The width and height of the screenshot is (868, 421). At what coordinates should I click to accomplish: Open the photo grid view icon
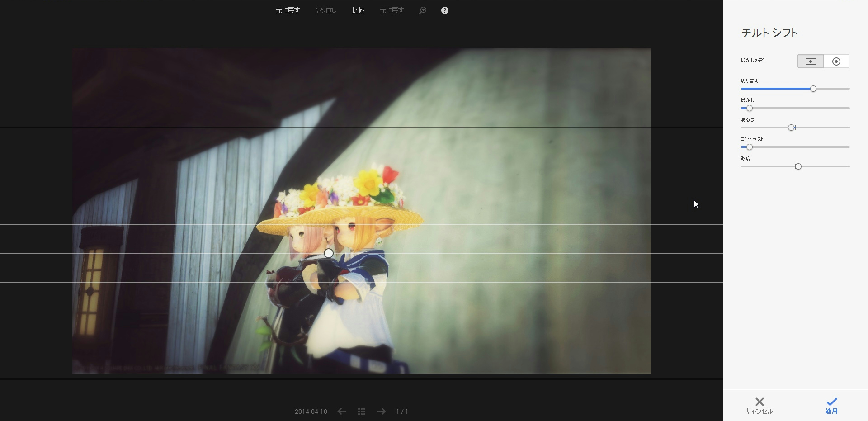coord(362,412)
